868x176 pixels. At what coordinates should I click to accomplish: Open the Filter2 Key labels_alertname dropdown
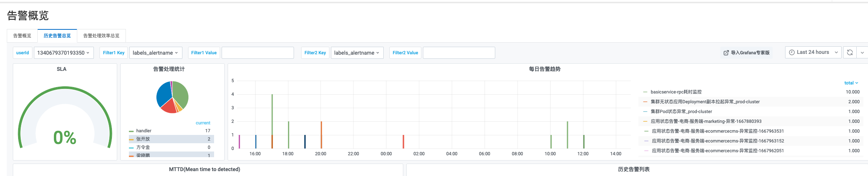[x=357, y=53]
